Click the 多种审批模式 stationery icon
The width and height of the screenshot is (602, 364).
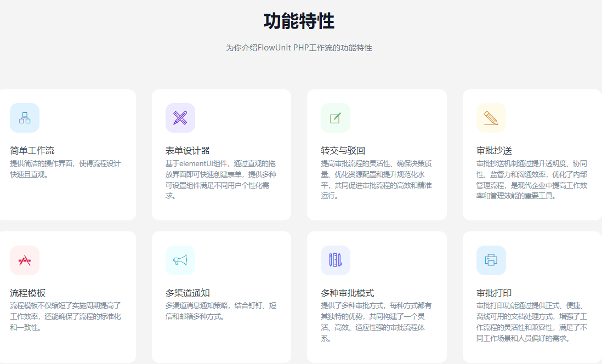(336, 260)
